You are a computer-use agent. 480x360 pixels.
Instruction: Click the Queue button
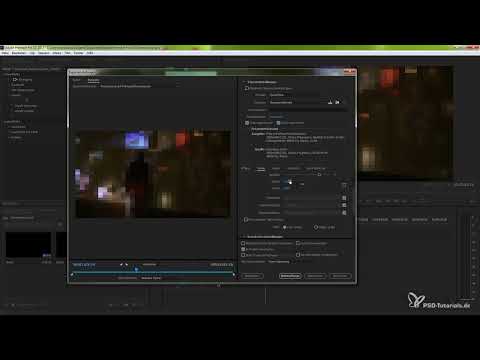(290, 276)
